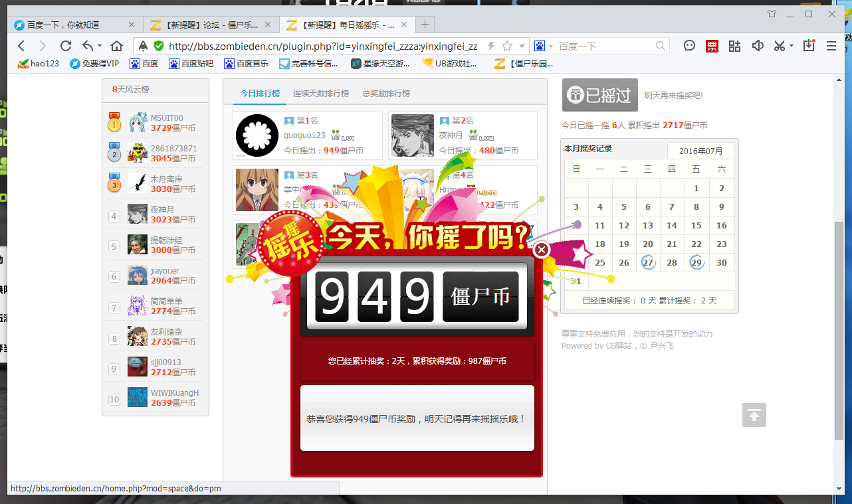The width and height of the screenshot is (852, 504).
Task: Click the lightning speed-mode icon in address bar
Action: point(491,46)
